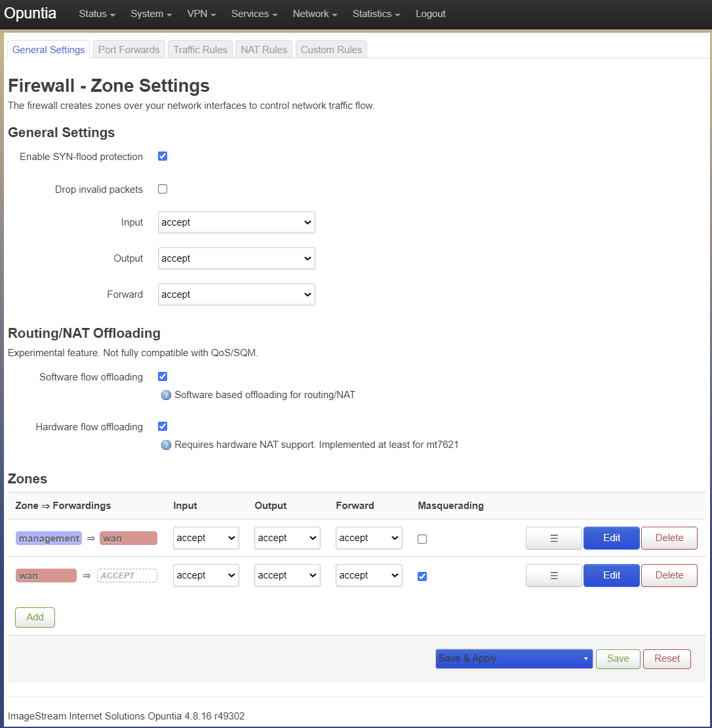
Task: Click the ACCEPT forwarding placeholder
Action: [x=127, y=576]
